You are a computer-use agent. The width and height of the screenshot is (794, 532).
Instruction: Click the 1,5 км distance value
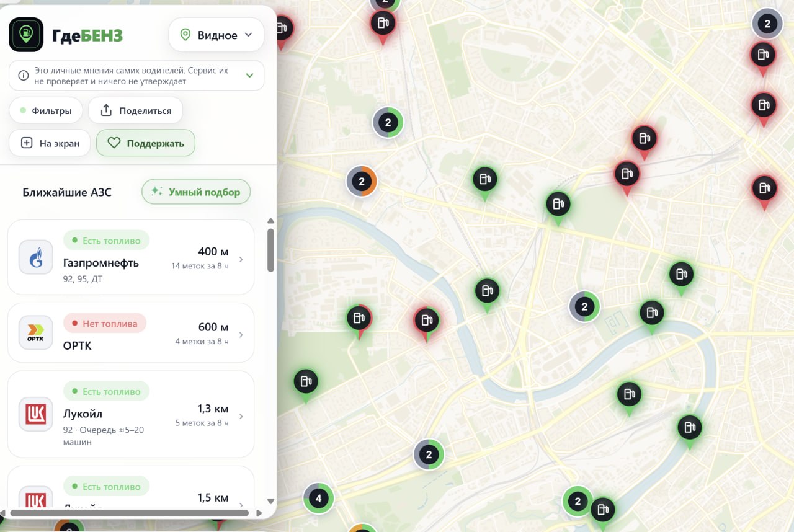click(213, 498)
